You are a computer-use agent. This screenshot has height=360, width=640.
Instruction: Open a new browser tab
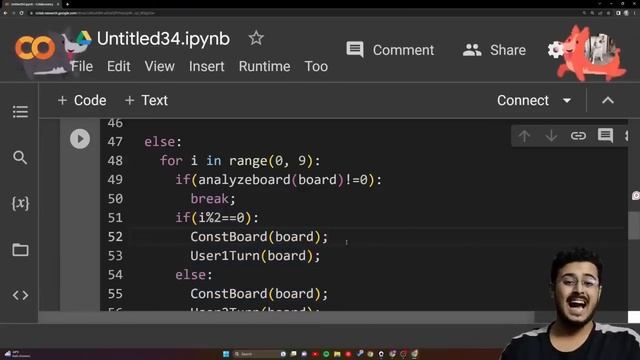click(67, 4)
